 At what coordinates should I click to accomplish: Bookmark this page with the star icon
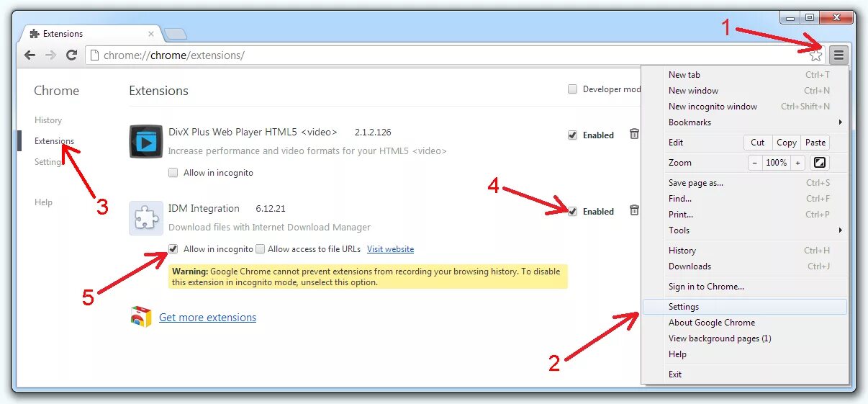pos(815,55)
